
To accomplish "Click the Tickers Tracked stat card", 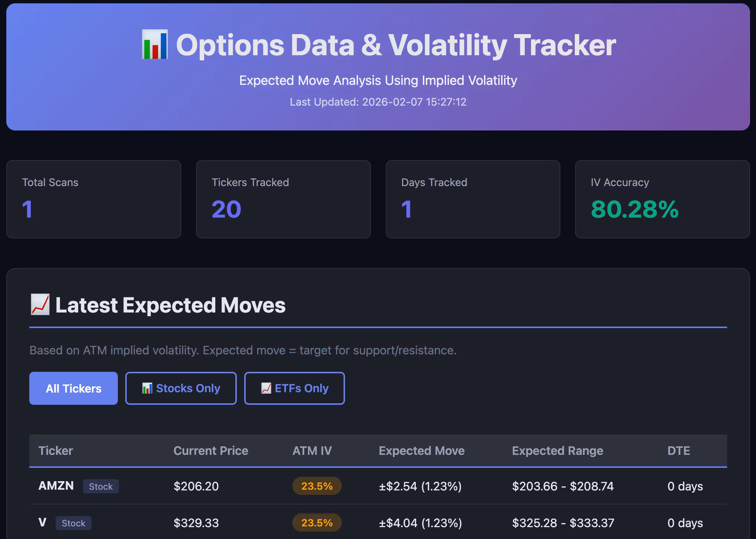I will coord(283,199).
